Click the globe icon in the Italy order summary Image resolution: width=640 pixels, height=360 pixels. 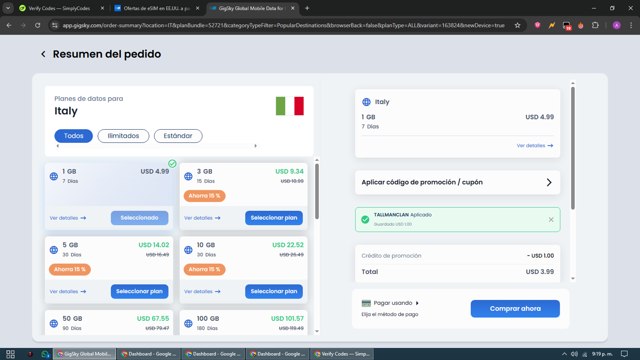[x=366, y=102]
